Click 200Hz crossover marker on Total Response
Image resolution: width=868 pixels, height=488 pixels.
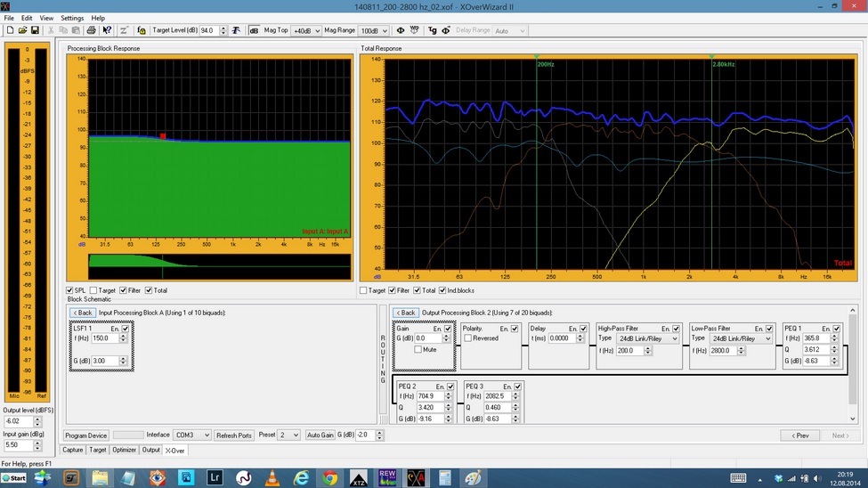[537, 56]
